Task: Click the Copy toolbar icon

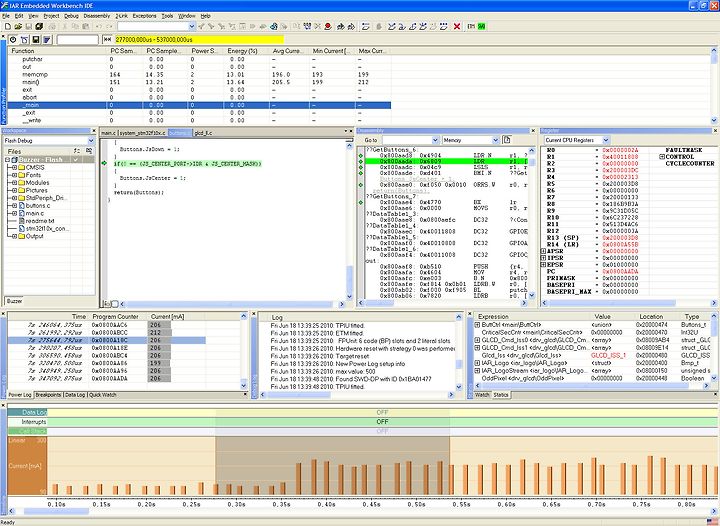Action: pyautogui.click(x=76, y=27)
